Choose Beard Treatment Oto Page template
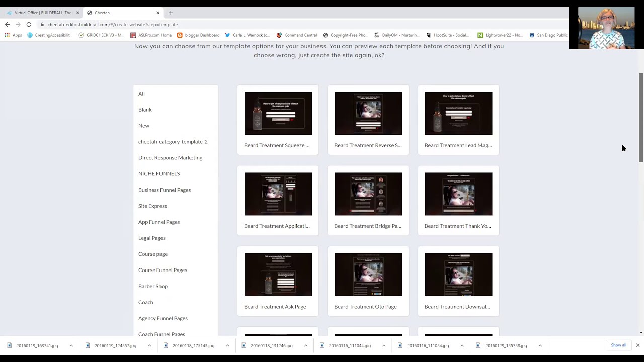The width and height of the screenshot is (644, 362). (x=368, y=281)
